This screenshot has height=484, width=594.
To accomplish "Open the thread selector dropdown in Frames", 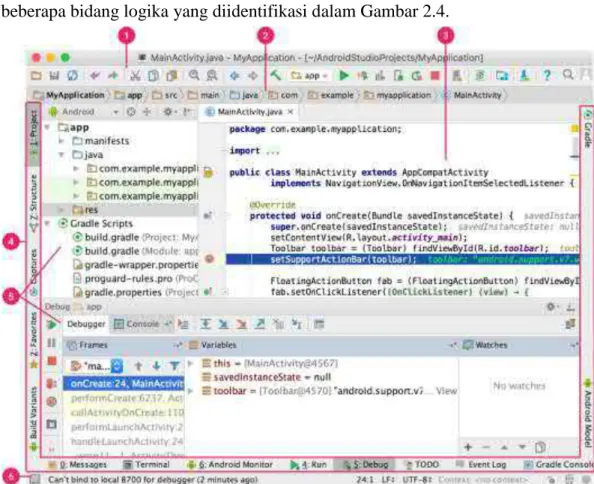I will pos(97,366).
